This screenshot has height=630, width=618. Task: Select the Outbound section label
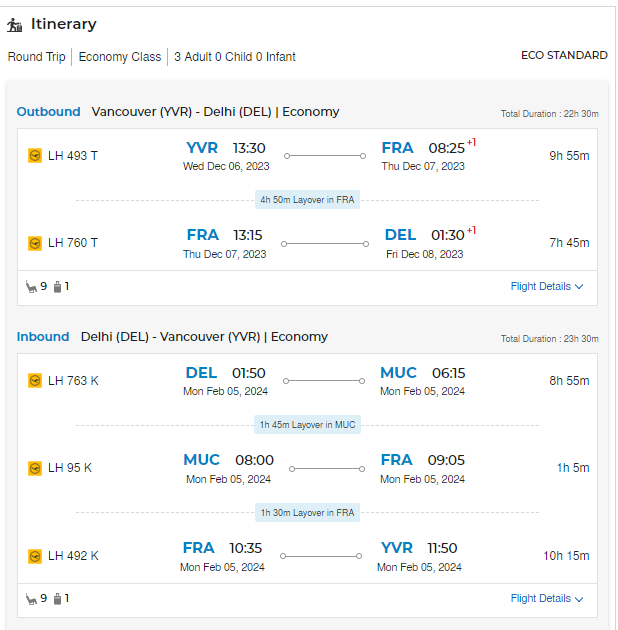coord(48,112)
